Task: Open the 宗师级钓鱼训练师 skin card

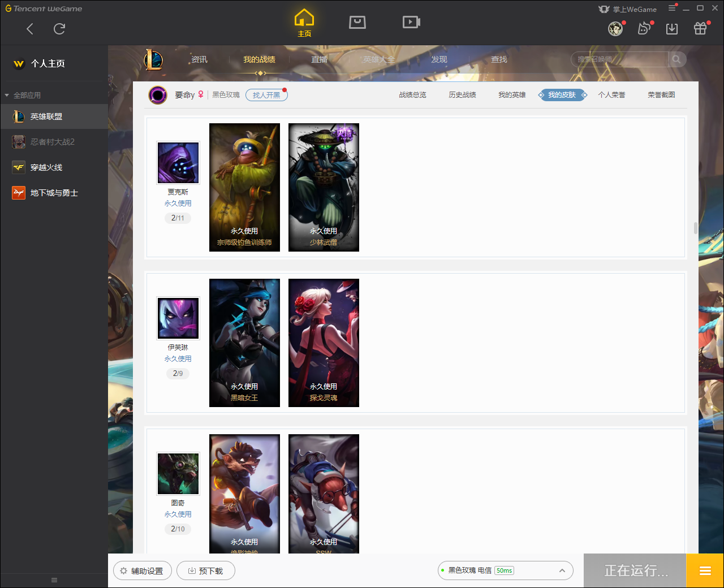Action: 244,187
